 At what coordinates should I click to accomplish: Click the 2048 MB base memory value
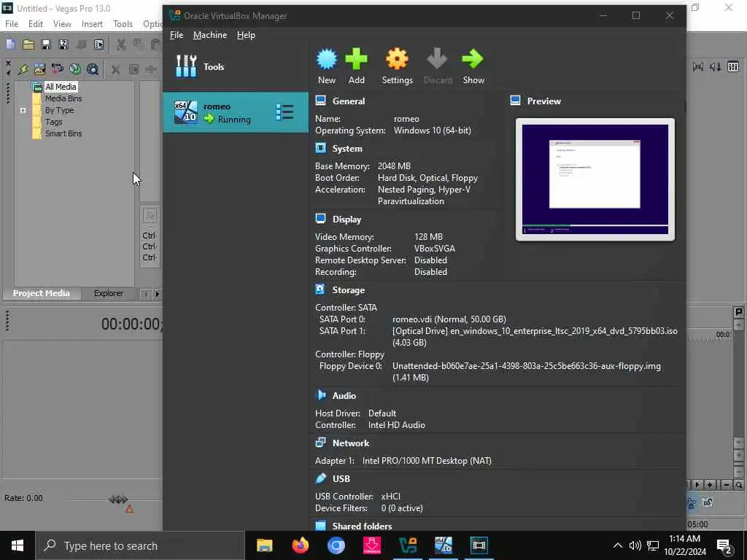[x=394, y=166]
